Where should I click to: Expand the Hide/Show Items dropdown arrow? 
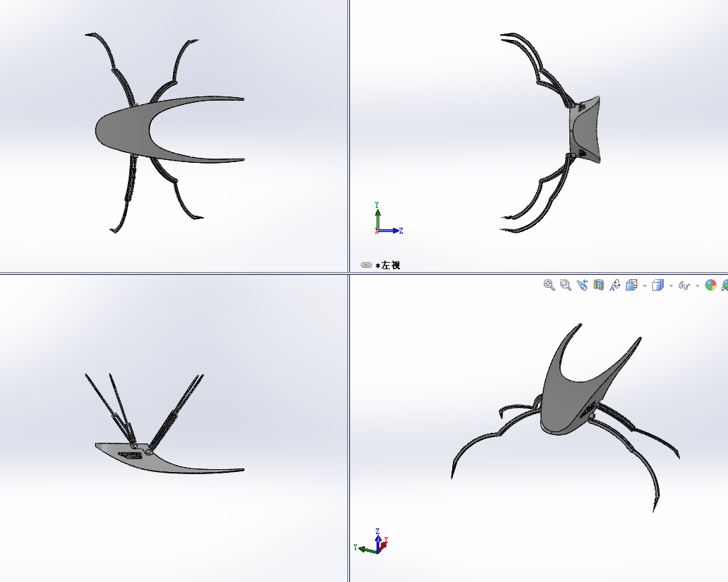point(697,286)
